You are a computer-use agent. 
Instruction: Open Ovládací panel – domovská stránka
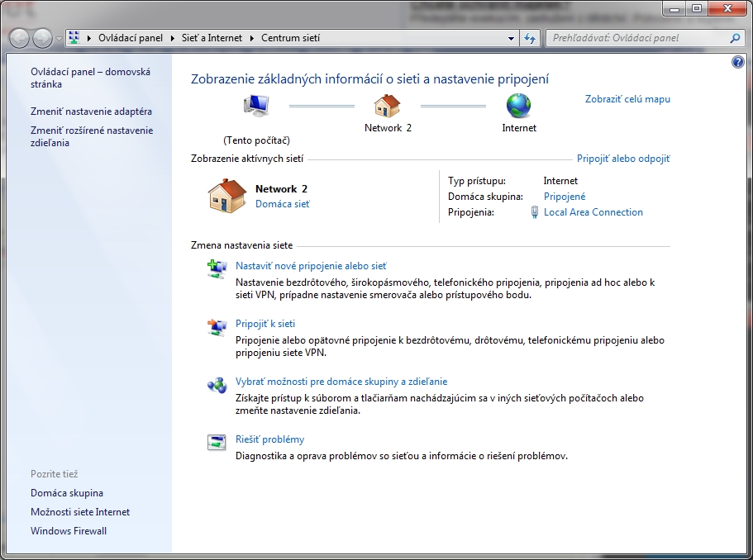pos(90,78)
